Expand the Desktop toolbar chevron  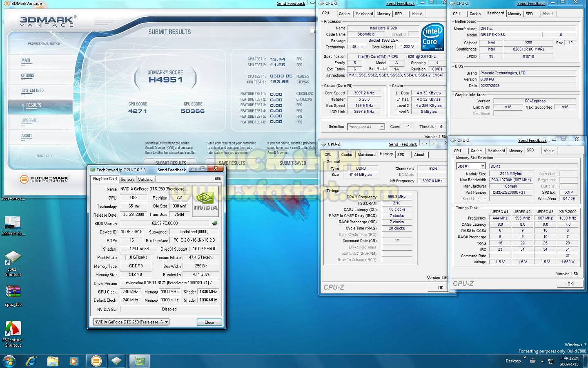tap(525, 358)
